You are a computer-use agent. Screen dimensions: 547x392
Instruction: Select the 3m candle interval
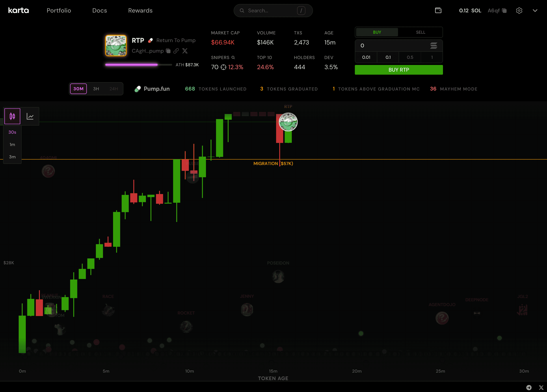pyautogui.click(x=12, y=157)
